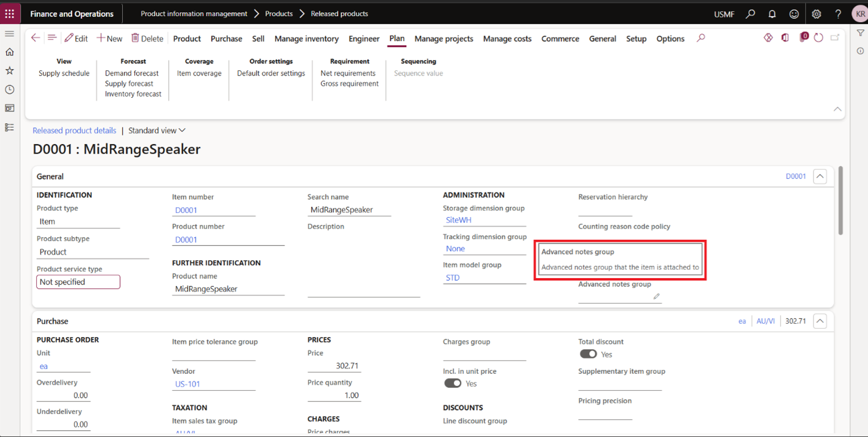
Task: Open Net requirements
Action: (x=348, y=73)
